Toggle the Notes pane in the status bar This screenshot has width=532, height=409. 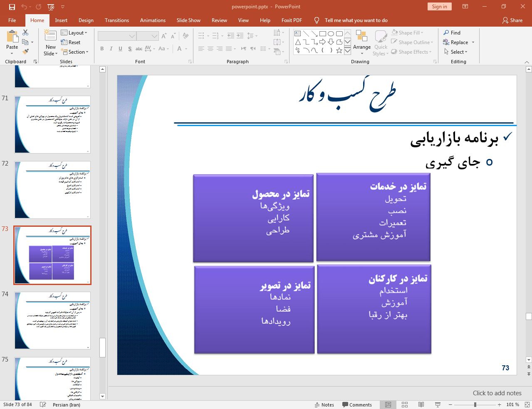[x=324, y=404]
